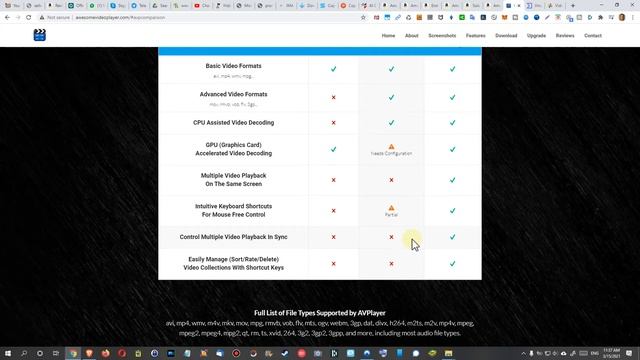
Task: Open the Chrome extensions puzzle menu
Action: tap(600, 18)
